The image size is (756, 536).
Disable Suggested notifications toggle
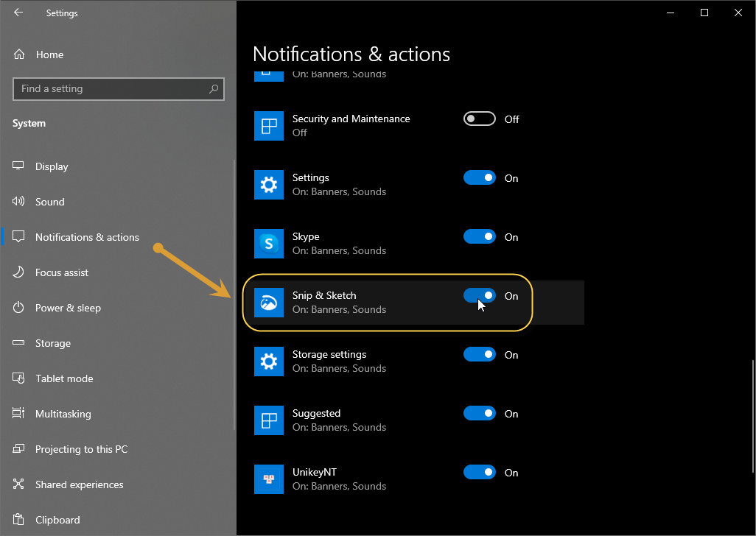[479, 413]
